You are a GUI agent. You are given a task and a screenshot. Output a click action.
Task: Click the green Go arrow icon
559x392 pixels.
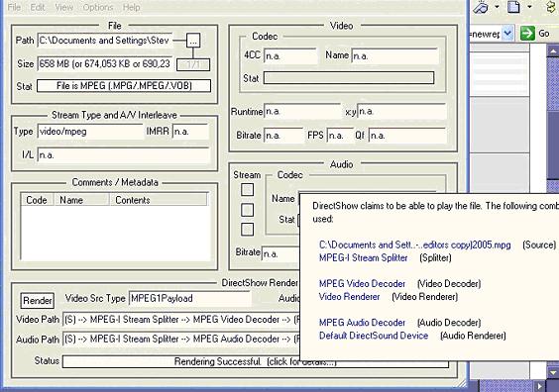pyautogui.click(x=527, y=34)
